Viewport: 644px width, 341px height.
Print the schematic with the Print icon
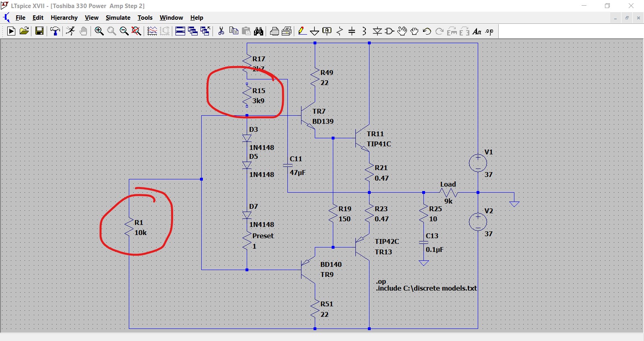point(287,31)
